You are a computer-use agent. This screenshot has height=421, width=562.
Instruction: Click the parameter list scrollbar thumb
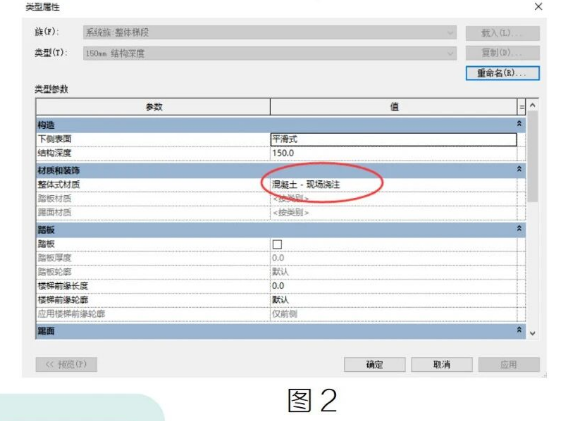click(533, 156)
